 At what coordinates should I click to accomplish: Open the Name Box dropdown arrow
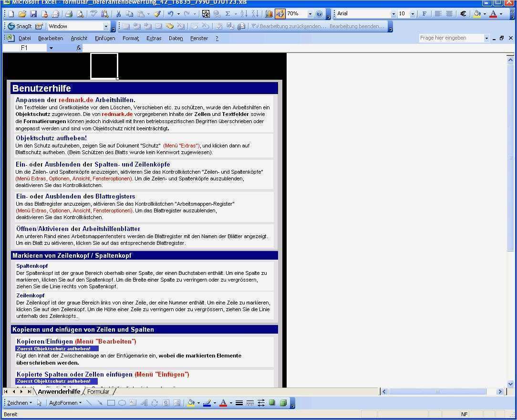(x=51, y=48)
